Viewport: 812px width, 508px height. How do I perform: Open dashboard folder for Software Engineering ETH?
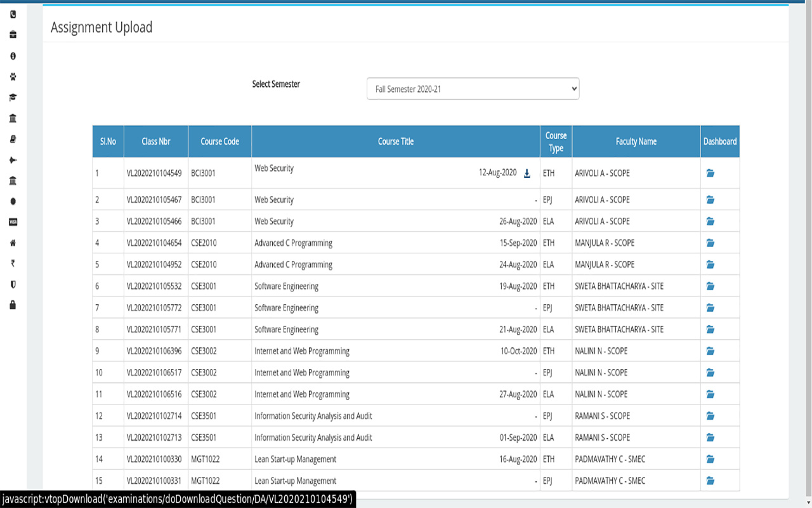coord(710,286)
